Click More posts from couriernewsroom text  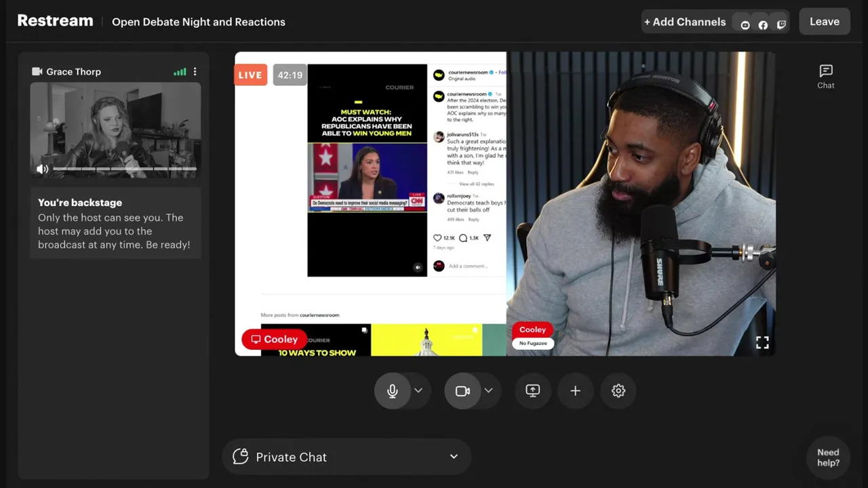click(x=300, y=314)
